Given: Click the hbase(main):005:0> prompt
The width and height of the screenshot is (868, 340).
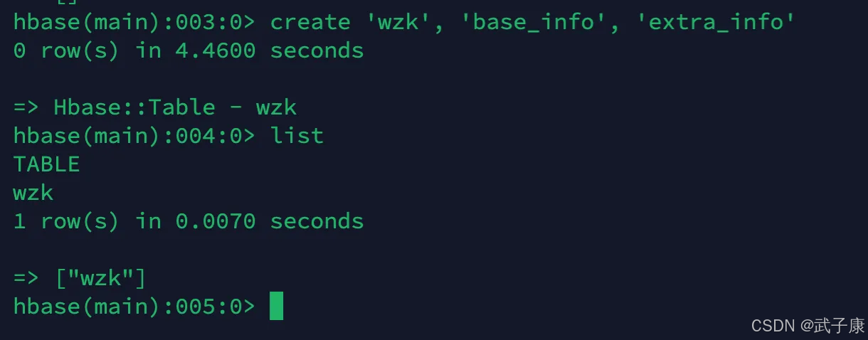Looking at the screenshot, I should pos(134,307).
